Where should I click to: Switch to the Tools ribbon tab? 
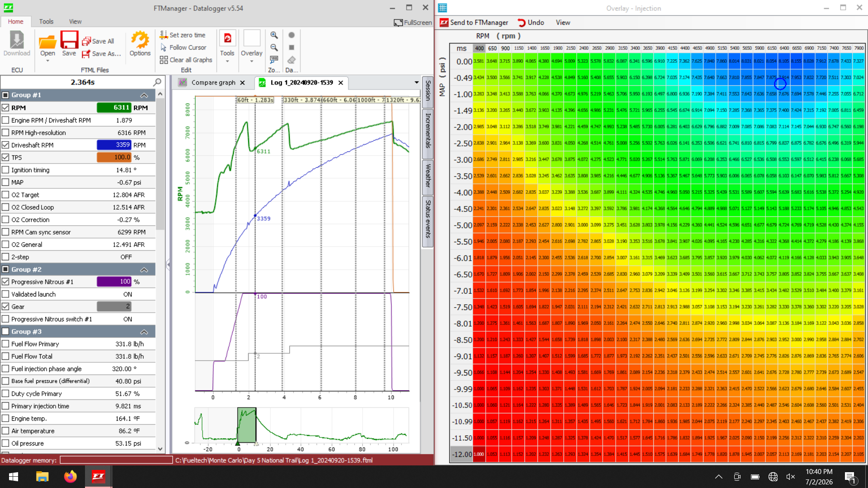pos(46,21)
